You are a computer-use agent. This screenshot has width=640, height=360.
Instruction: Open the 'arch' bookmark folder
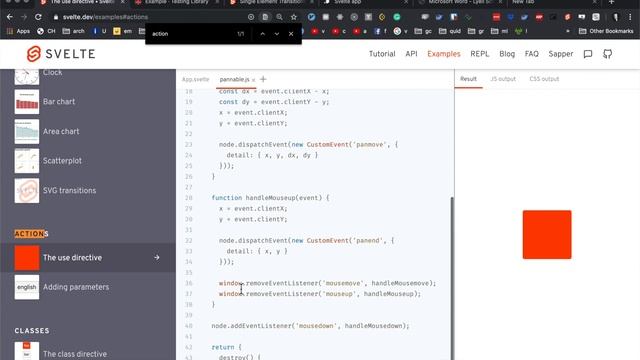(x=73, y=31)
